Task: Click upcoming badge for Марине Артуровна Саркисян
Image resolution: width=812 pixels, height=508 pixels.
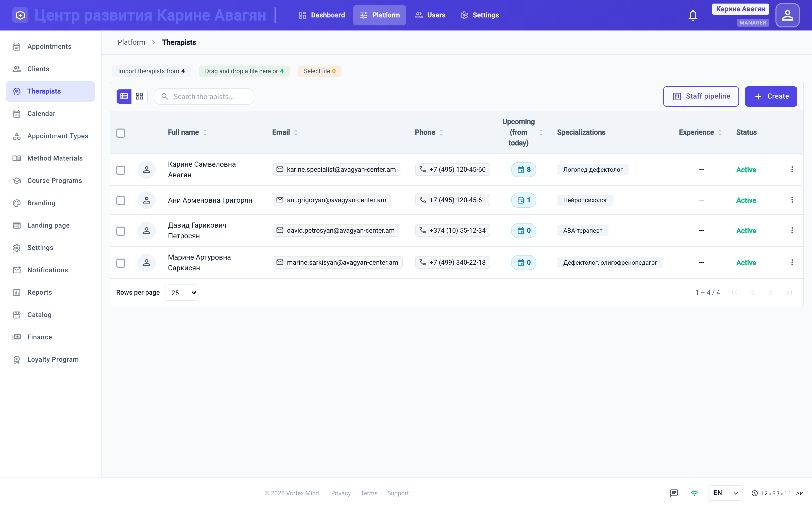Action: coord(523,263)
